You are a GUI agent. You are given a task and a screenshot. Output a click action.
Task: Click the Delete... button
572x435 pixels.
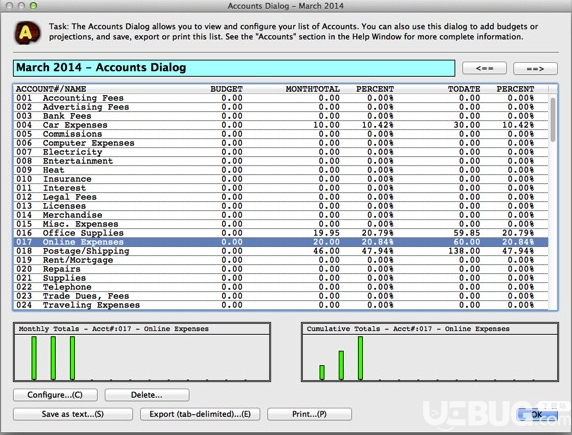click(x=147, y=395)
